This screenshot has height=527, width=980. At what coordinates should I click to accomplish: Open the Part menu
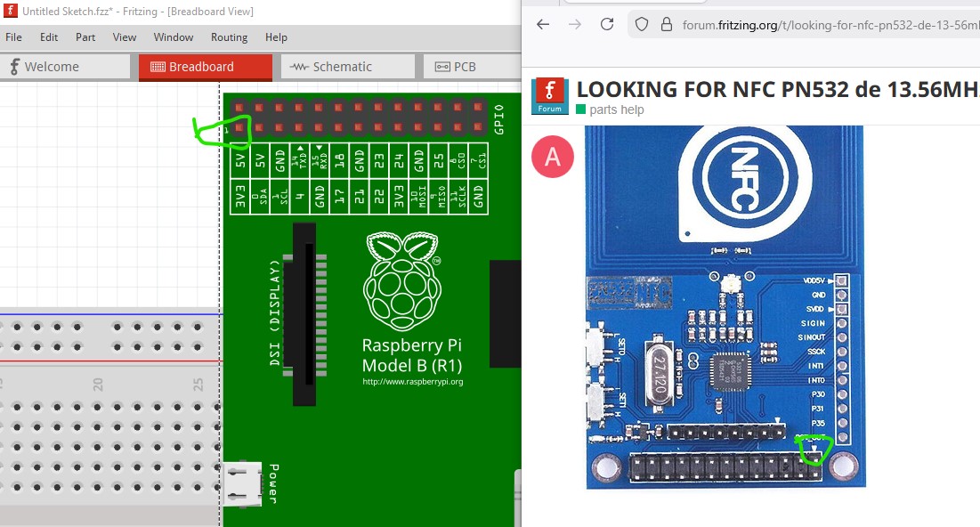click(x=85, y=37)
